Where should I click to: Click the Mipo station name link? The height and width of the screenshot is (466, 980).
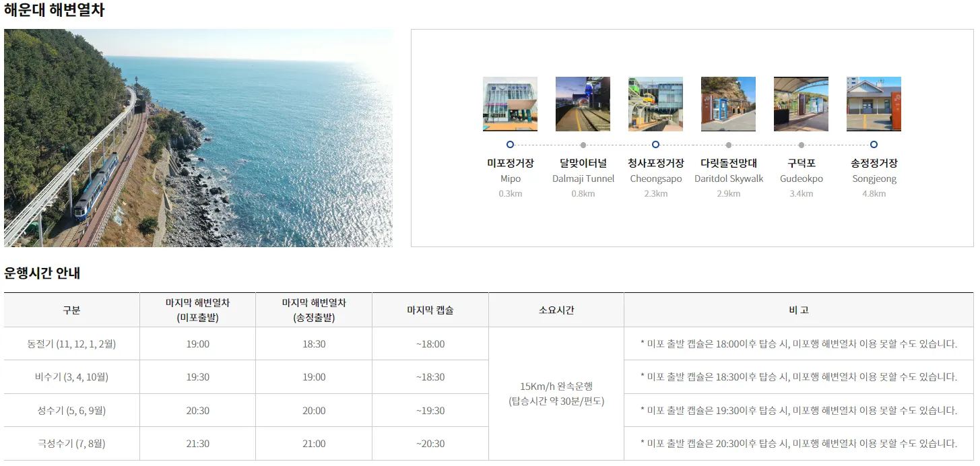510,162
